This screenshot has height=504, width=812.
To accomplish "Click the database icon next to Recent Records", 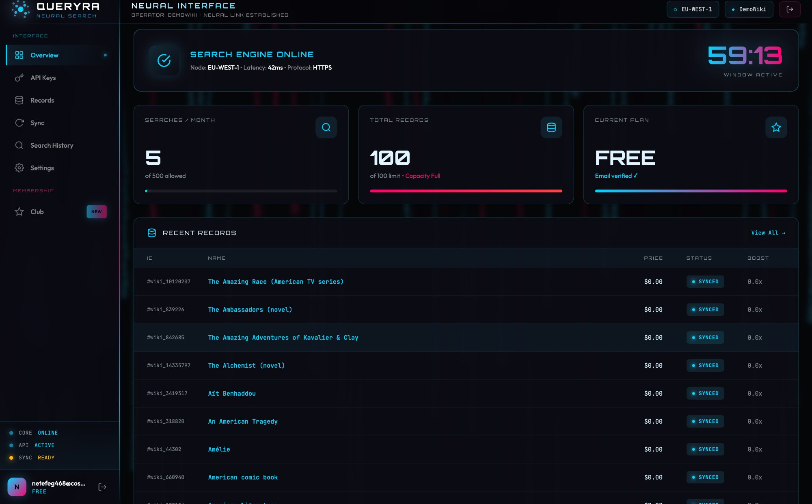I will pyautogui.click(x=152, y=233).
